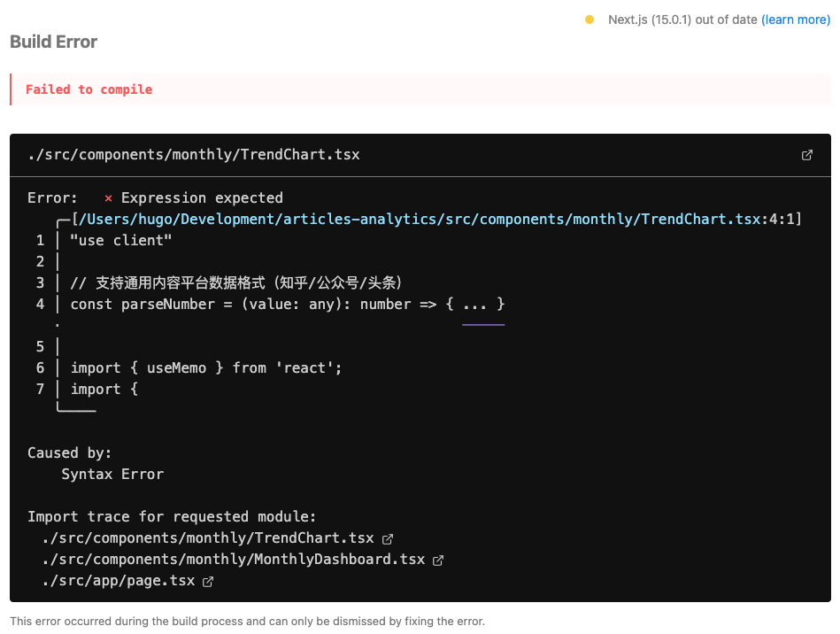The height and width of the screenshot is (634, 840).
Task: Click "Import trace for requested module:" text
Action: tap(172, 516)
